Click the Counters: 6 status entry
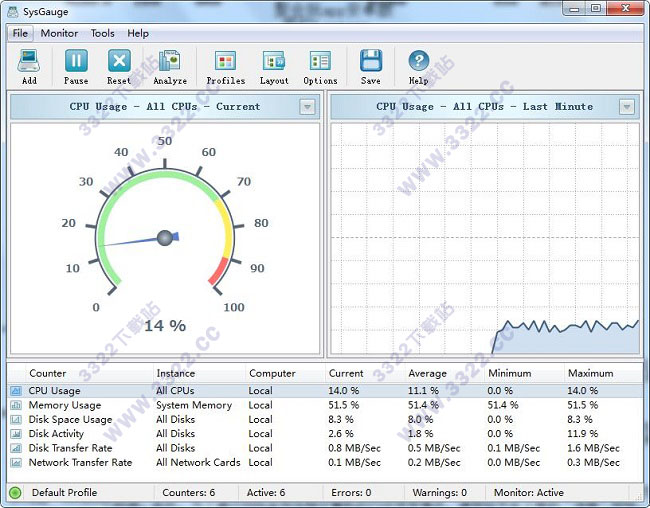Image resolution: width=650 pixels, height=508 pixels. 189,493
